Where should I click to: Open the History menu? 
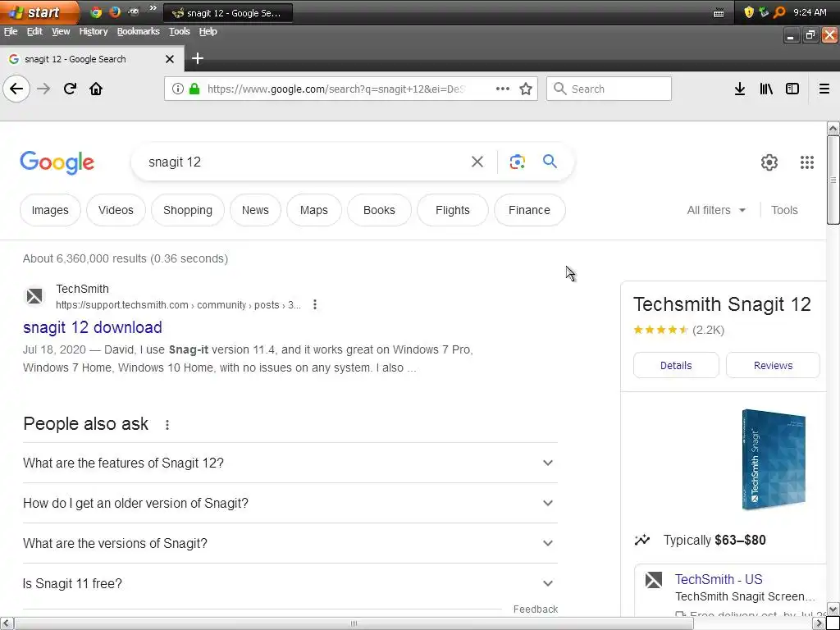[x=94, y=32]
